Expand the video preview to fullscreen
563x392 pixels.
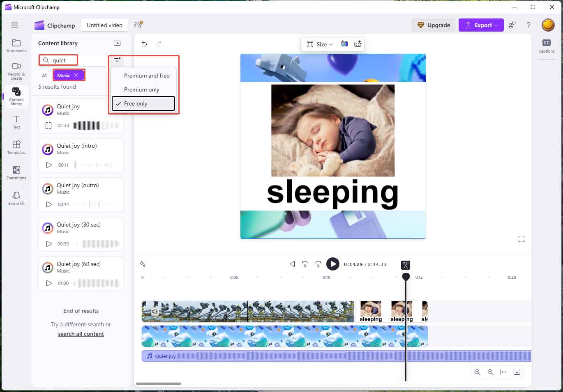[521, 238]
